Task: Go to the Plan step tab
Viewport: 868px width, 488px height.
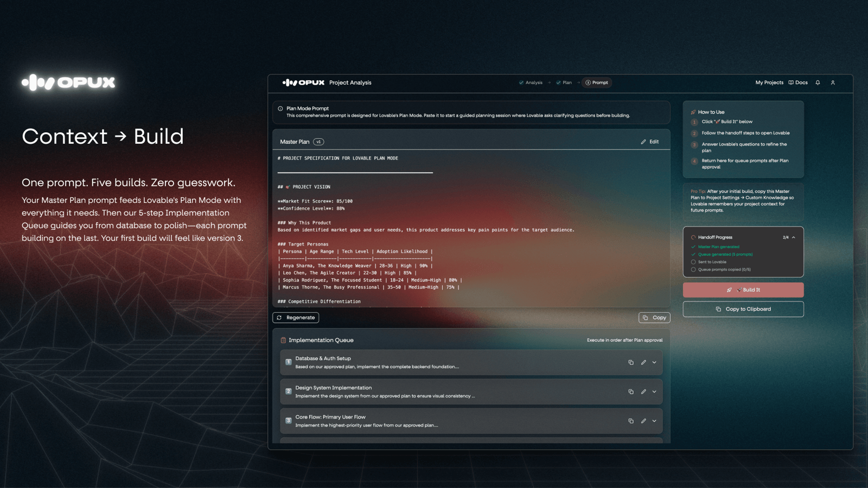Action: (564, 83)
